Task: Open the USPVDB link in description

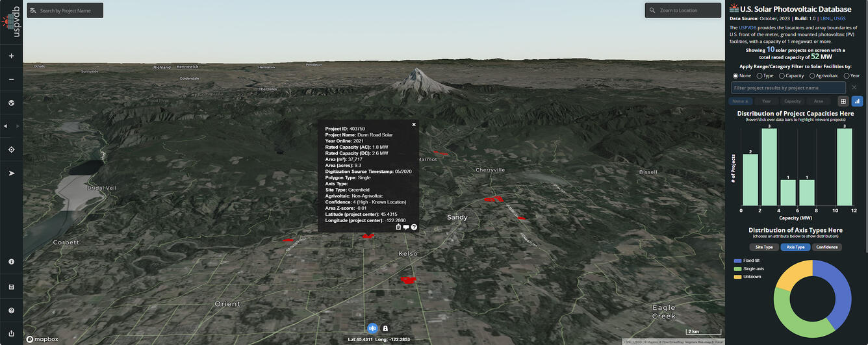Action: tap(748, 28)
